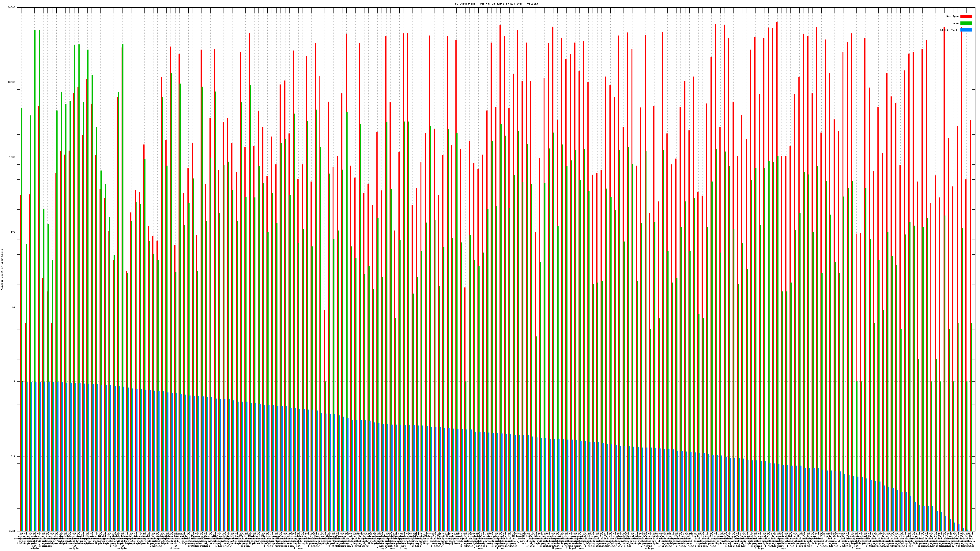The width and height of the screenshot is (980, 551).
Task: Click the 1000 y-axis tick label
Action: [x=13, y=157]
